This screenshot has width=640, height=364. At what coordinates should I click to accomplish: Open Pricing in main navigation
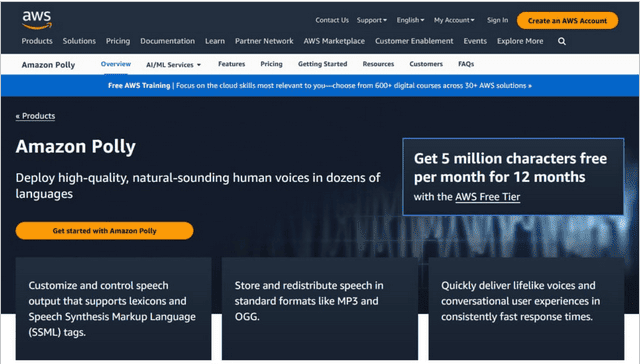pyautogui.click(x=118, y=41)
